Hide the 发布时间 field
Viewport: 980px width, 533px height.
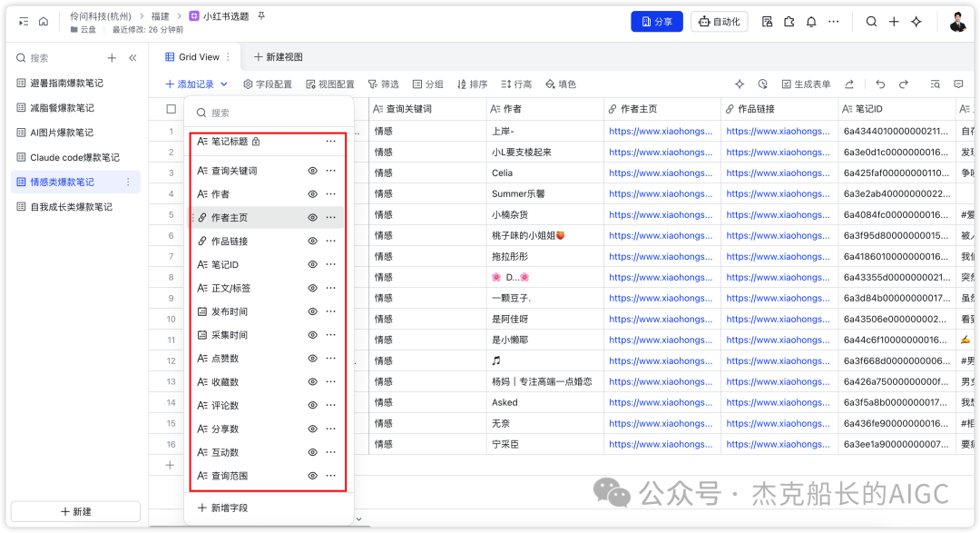click(x=312, y=311)
